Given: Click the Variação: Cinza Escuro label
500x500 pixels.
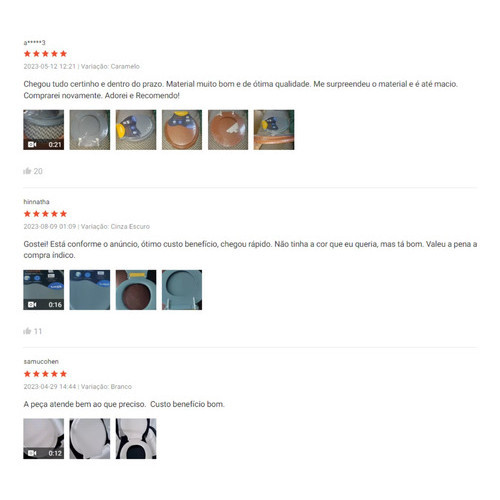Looking at the screenshot, I should coord(115,226).
